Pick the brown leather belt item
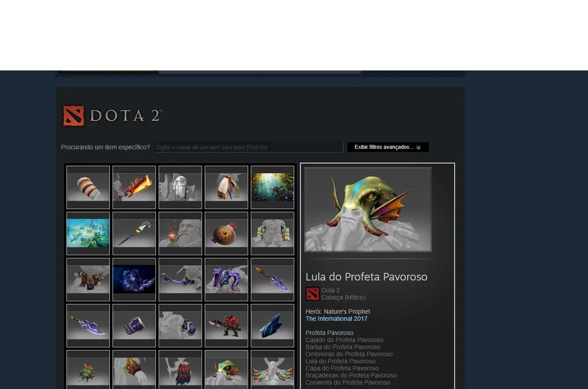Screen dimensions: 588x389 [88, 280]
